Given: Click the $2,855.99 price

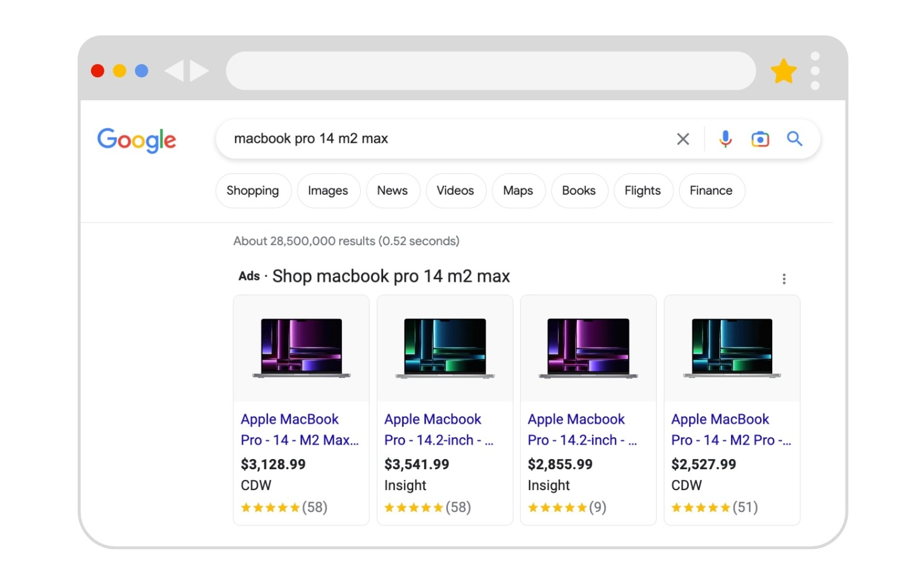Looking at the screenshot, I should pyautogui.click(x=561, y=464).
